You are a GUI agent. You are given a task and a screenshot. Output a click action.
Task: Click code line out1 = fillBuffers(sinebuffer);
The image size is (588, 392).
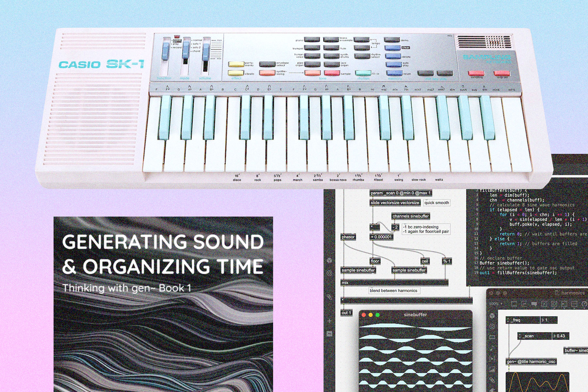[x=518, y=273]
